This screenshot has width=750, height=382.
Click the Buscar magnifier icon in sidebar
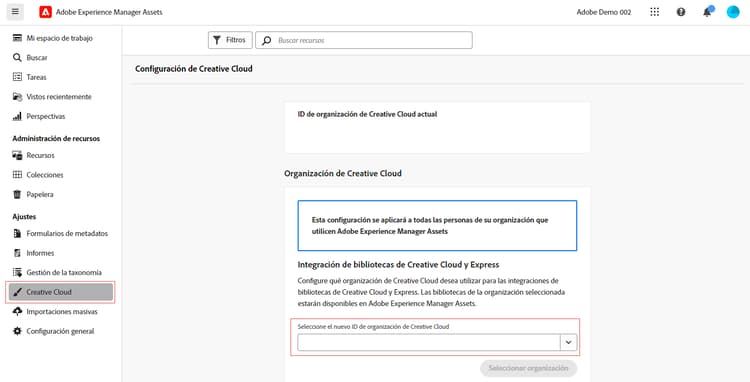(x=17, y=58)
